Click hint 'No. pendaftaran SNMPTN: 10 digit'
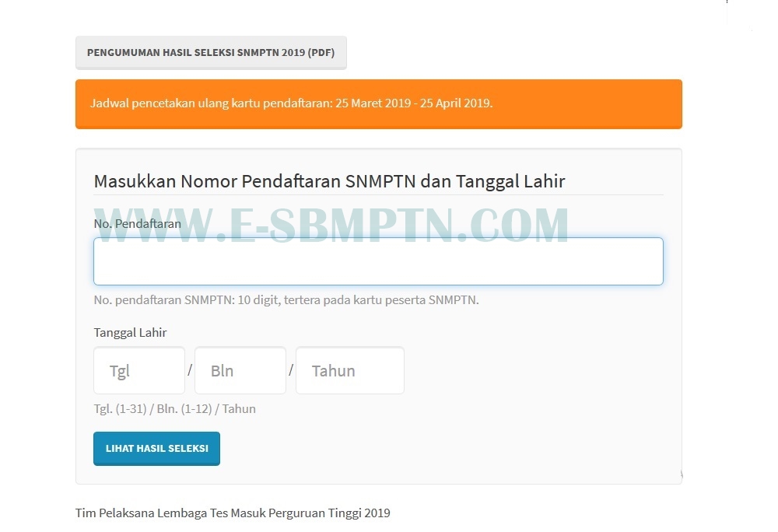The height and width of the screenshot is (532, 778). click(286, 300)
